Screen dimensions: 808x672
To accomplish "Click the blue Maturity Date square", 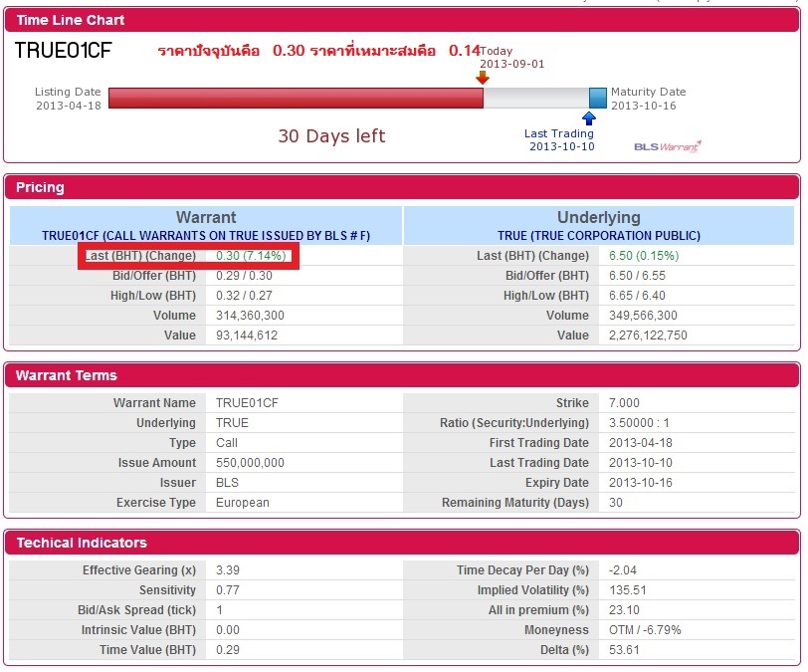I will coord(598,98).
